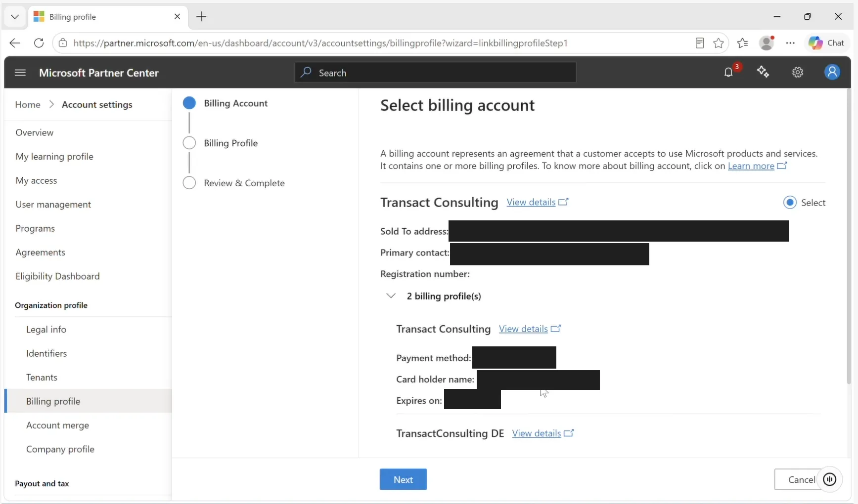Click the browser address bar URL
This screenshot has height=504, width=858.
(x=320, y=43)
